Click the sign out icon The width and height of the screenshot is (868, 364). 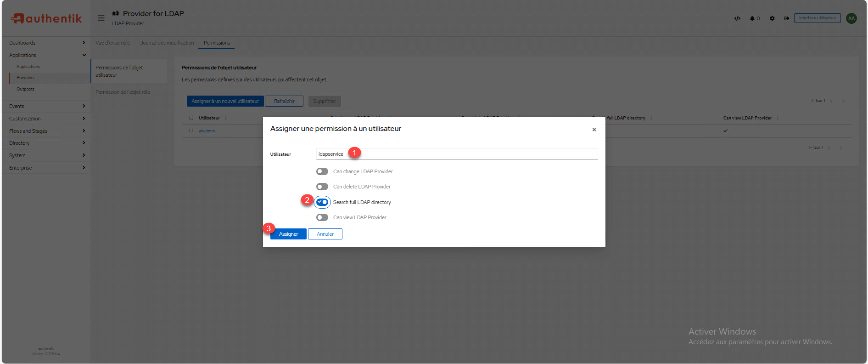point(786,18)
